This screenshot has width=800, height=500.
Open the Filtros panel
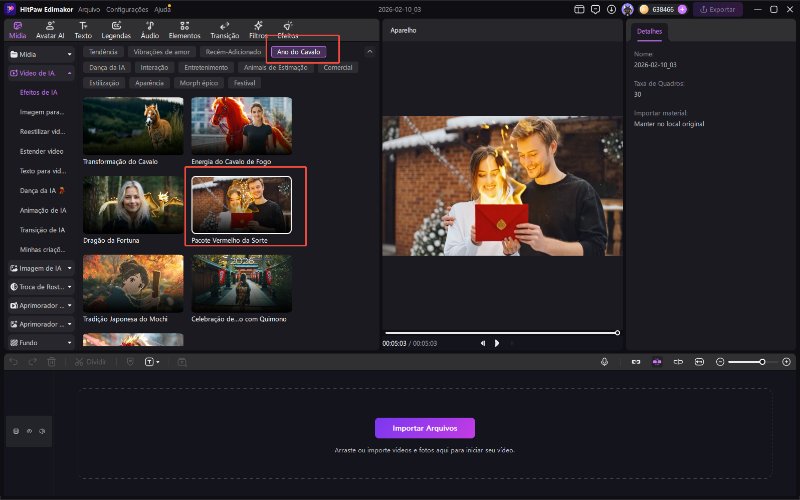coord(258,30)
